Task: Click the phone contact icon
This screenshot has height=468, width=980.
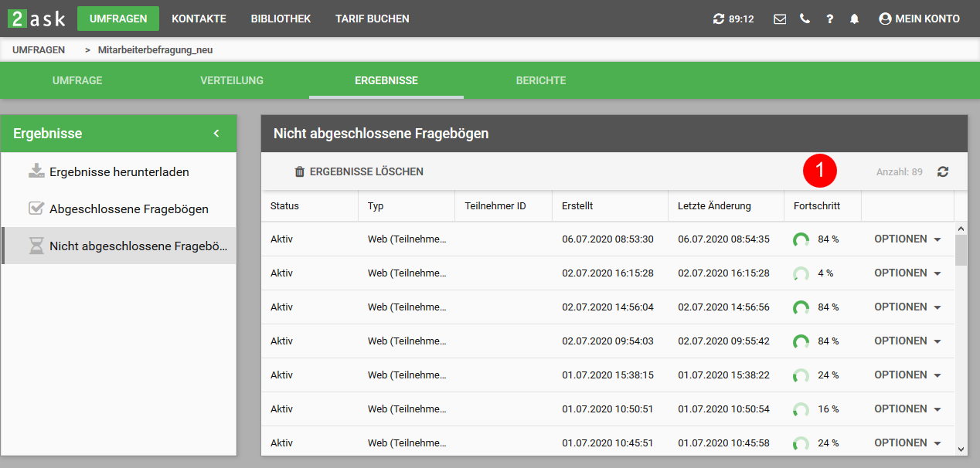Action: click(805, 19)
